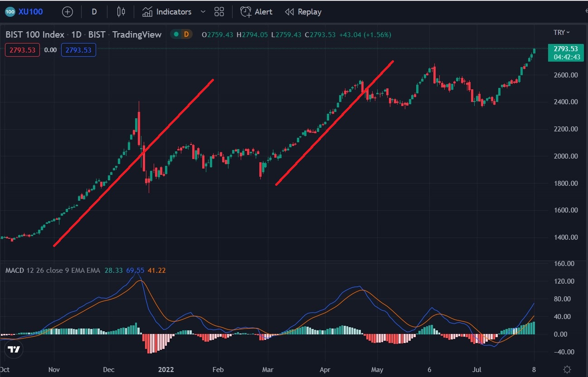Click the TradingView logo in chart corner
The height and width of the screenshot is (377, 588).
click(x=14, y=349)
